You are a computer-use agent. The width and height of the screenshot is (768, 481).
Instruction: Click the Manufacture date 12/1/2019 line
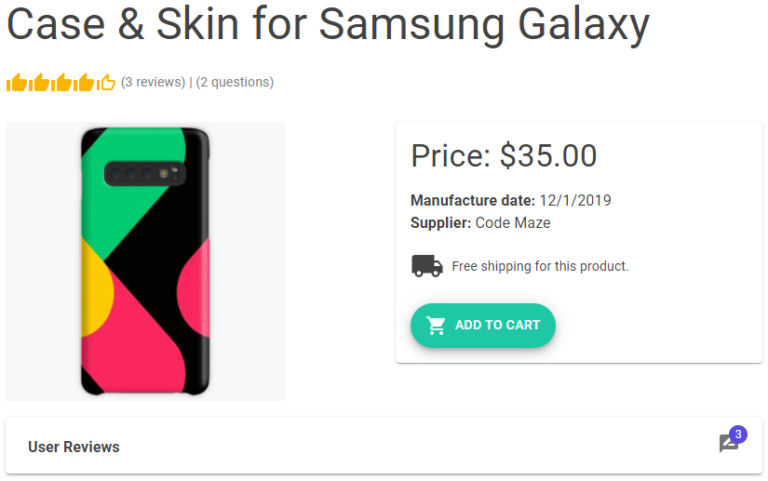coord(510,200)
